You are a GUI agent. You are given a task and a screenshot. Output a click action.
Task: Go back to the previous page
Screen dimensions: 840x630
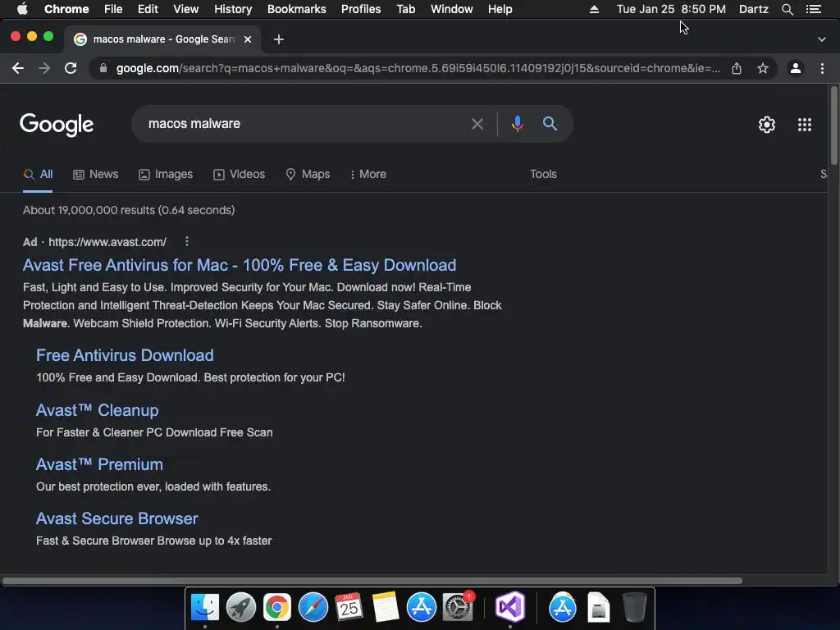[18, 68]
